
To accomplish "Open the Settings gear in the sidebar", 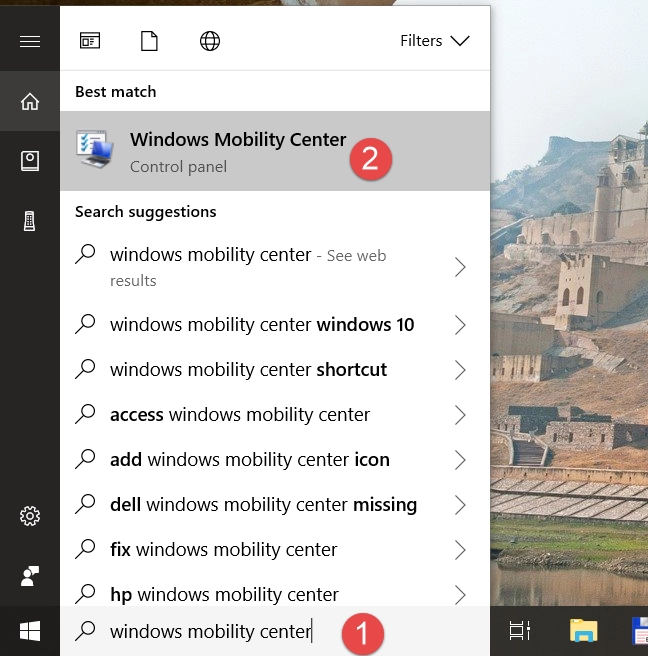I will [x=30, y=516].
